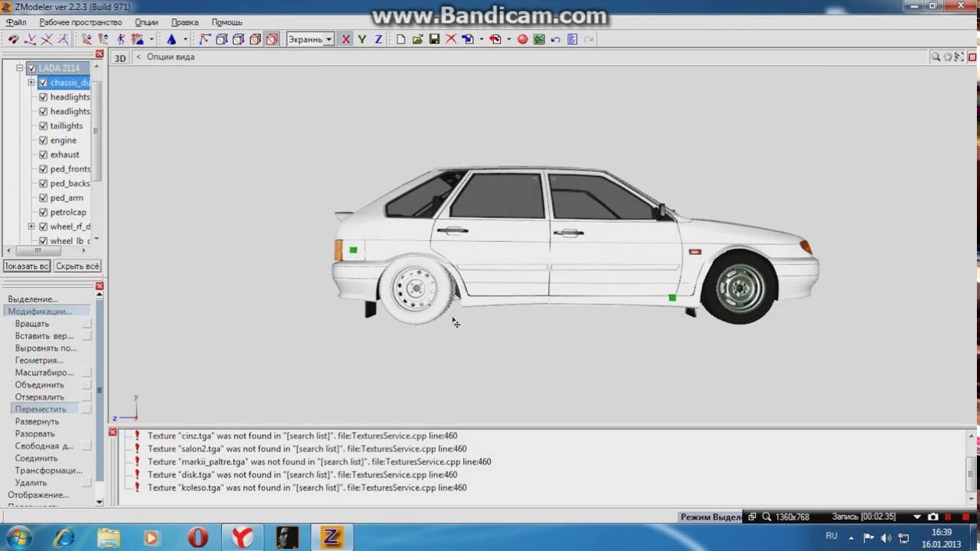Click the zoom magnifier icon in viewport corner
This screenshot has height=551, width=980.
(x=936, y=57)
